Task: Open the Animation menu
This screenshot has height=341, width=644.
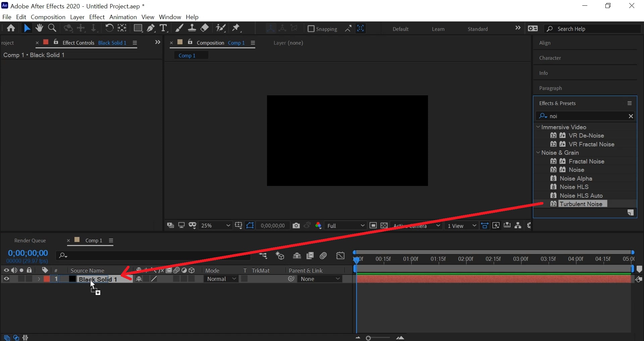Action: (123, 17)
